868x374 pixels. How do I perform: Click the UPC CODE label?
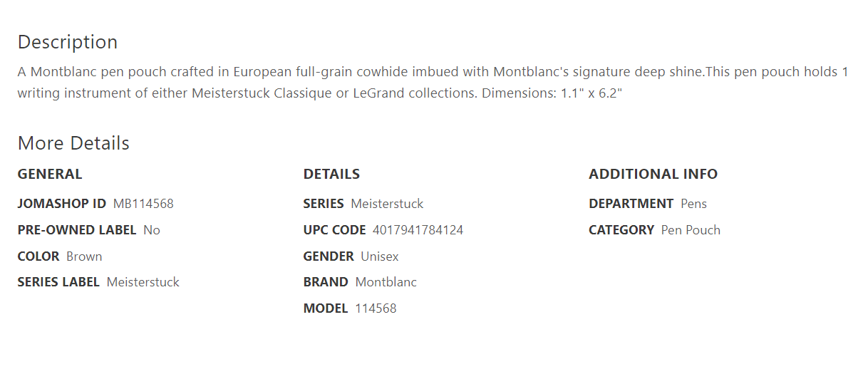point(334,230)
